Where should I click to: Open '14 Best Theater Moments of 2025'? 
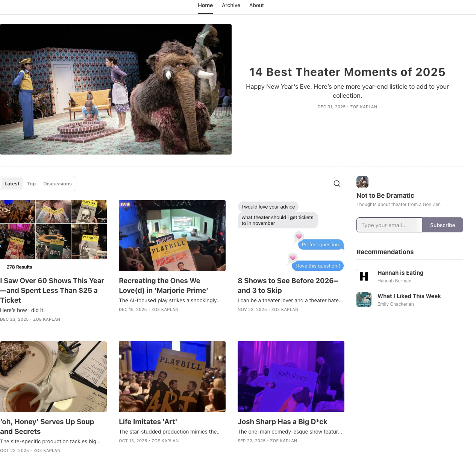[347, 72]
